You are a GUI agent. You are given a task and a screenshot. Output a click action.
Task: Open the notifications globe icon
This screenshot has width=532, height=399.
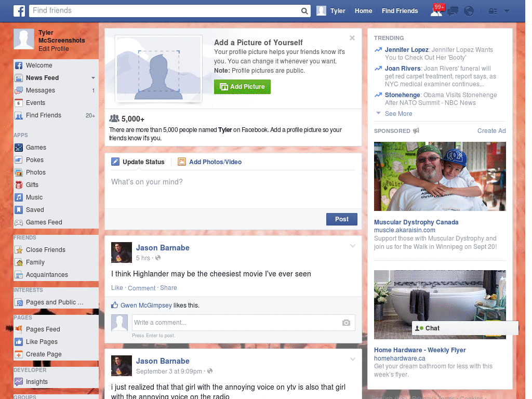click(x=469, y=11)
